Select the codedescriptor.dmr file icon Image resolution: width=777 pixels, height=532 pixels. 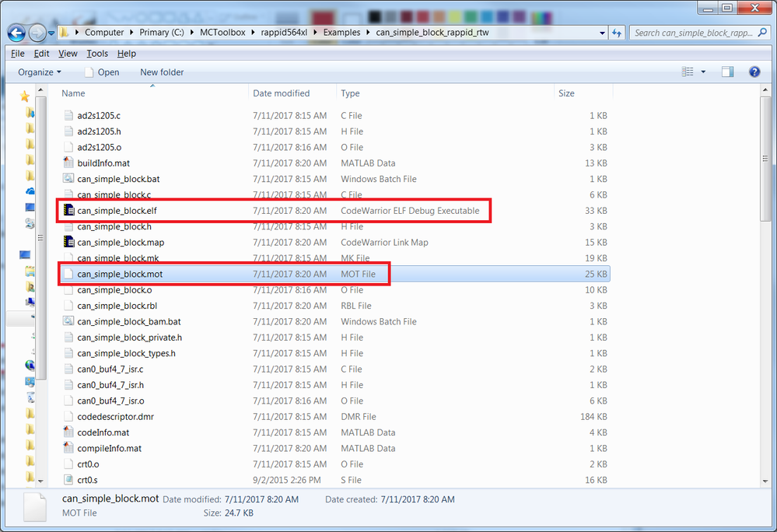pos(69,417)
